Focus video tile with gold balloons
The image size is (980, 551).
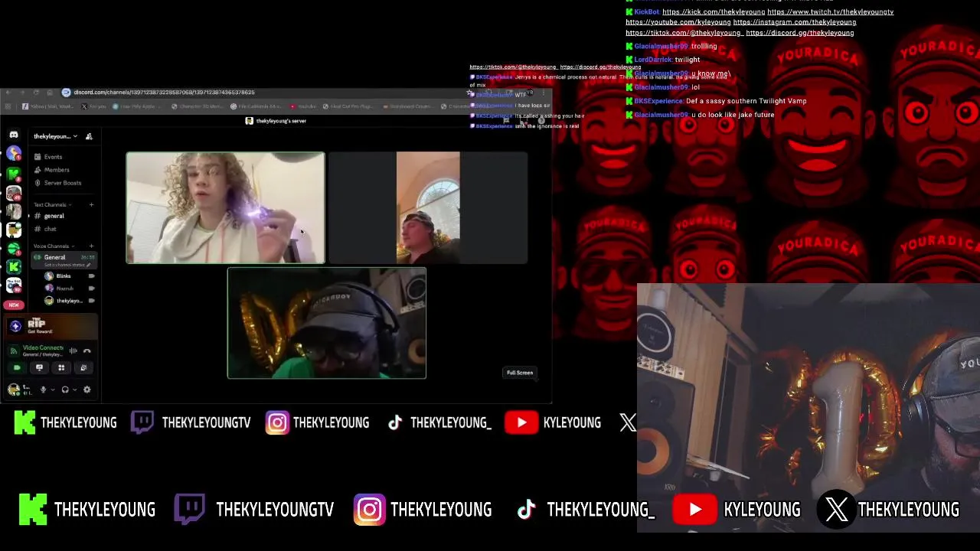click(327, 323)
